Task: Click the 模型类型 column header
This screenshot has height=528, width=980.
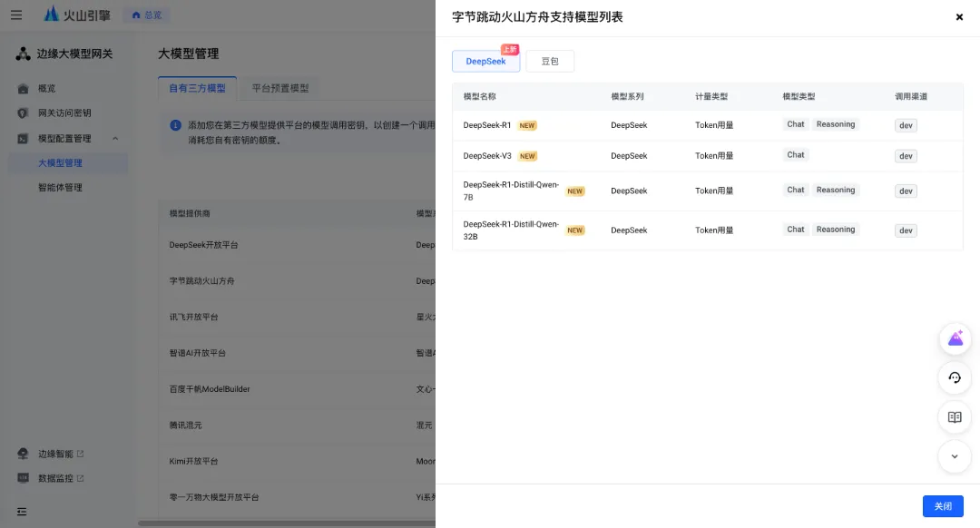Action: pyautogui.click(x=799, y=96)
